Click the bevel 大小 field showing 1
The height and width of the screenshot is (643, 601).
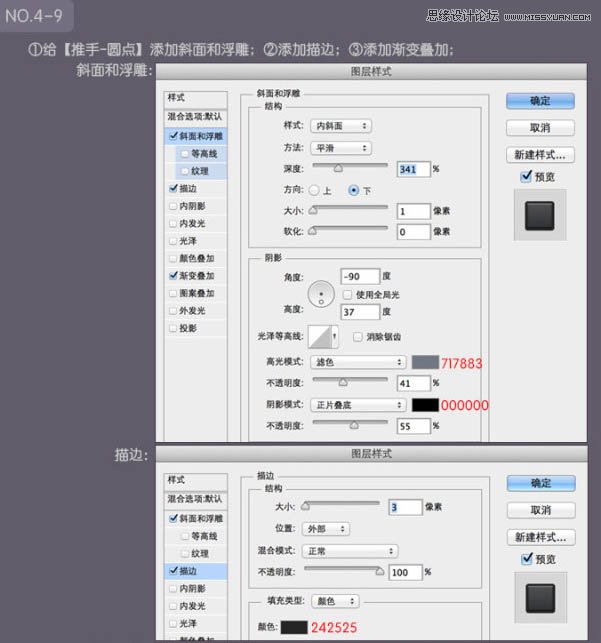coord(414,211)
